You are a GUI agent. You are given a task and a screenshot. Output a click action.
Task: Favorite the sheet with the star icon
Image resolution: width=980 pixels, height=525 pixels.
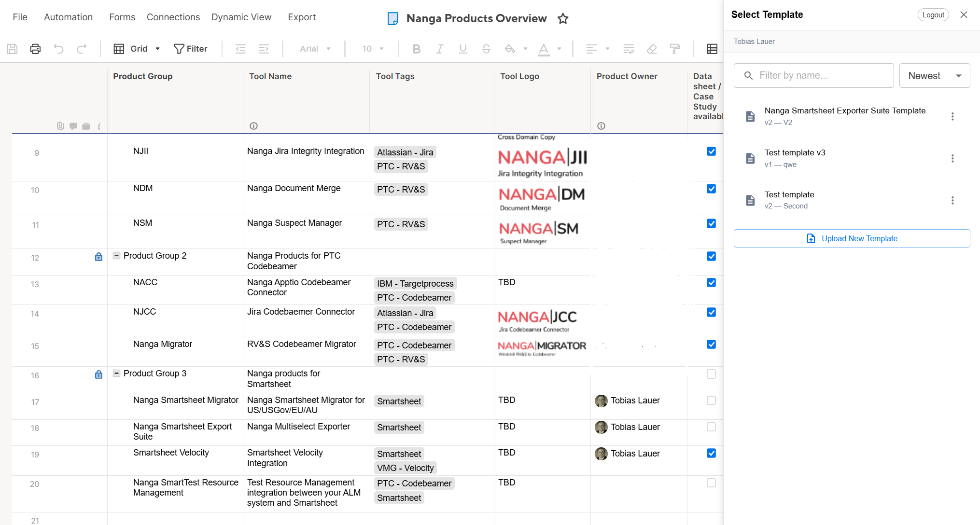click(563, 19)
